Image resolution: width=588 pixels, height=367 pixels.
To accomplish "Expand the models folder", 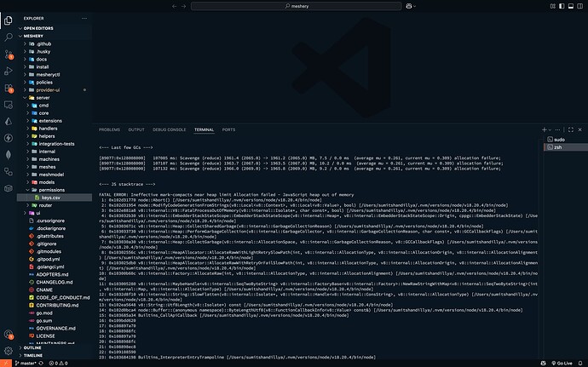I will click(55, 182).
